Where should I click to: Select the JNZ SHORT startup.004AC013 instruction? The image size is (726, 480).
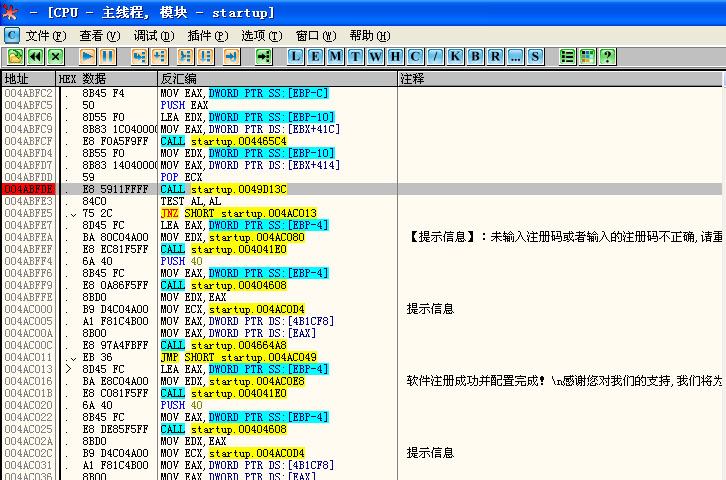[238, 213]
